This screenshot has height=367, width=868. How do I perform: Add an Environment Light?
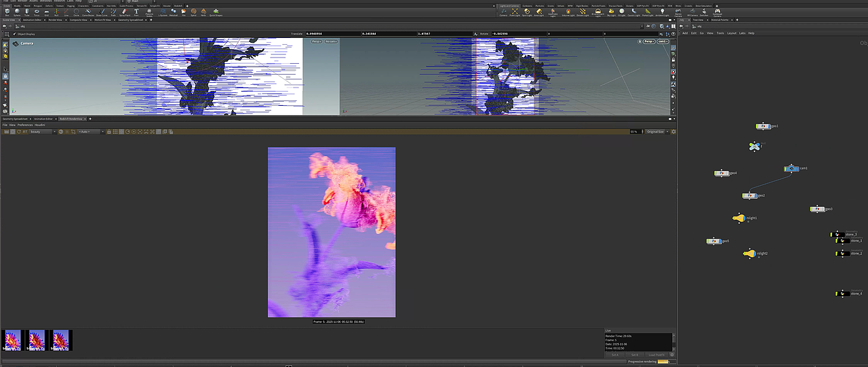click(x=597, y=12)
